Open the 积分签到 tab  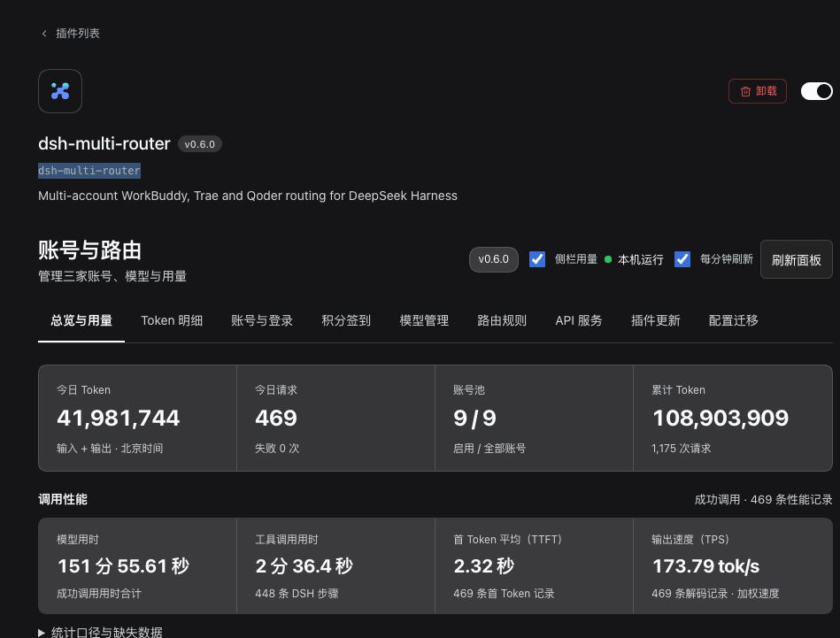(346, 320)
